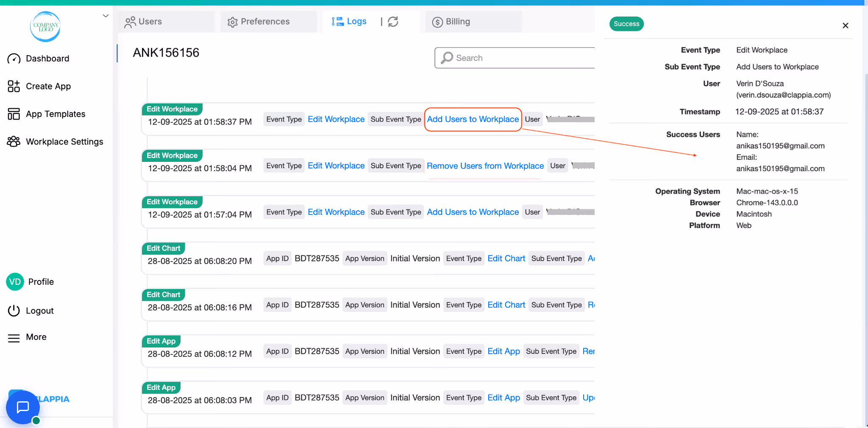Click the VD profile avatar

[x=15, y=282]
